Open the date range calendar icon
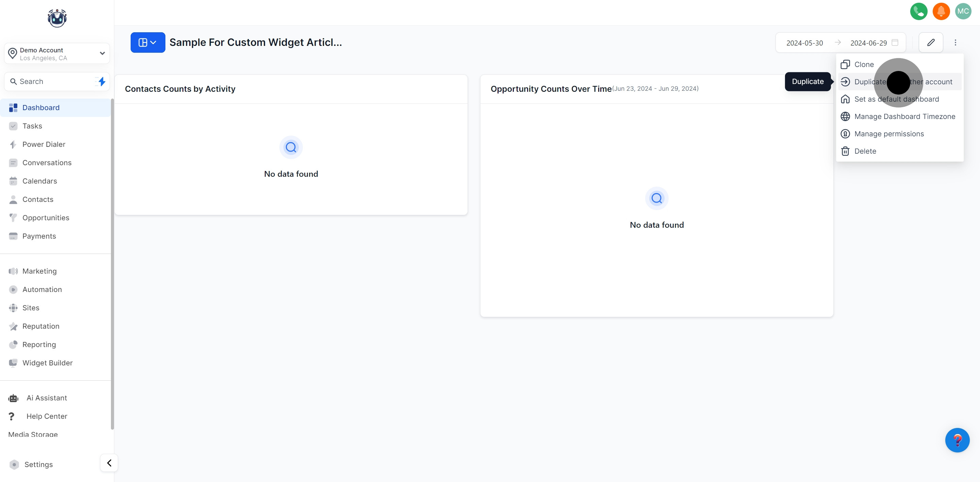980x482 pixels. [895, 42]
